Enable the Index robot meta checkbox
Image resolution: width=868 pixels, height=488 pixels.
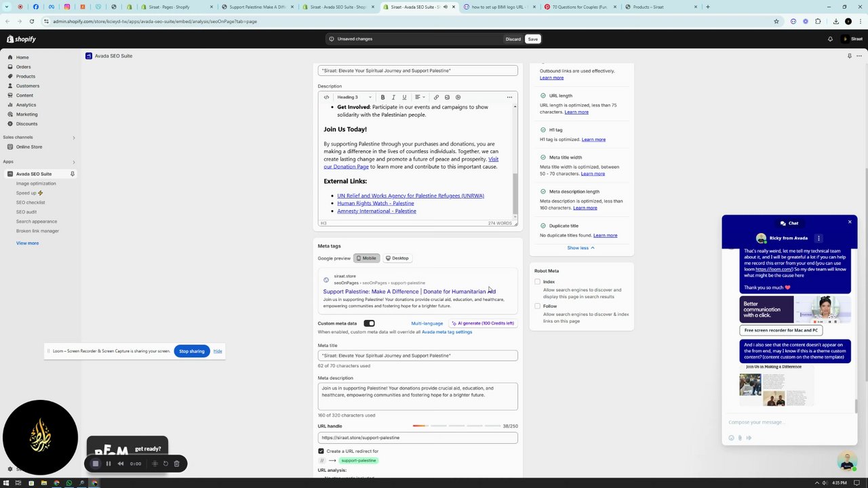point(538,282)
